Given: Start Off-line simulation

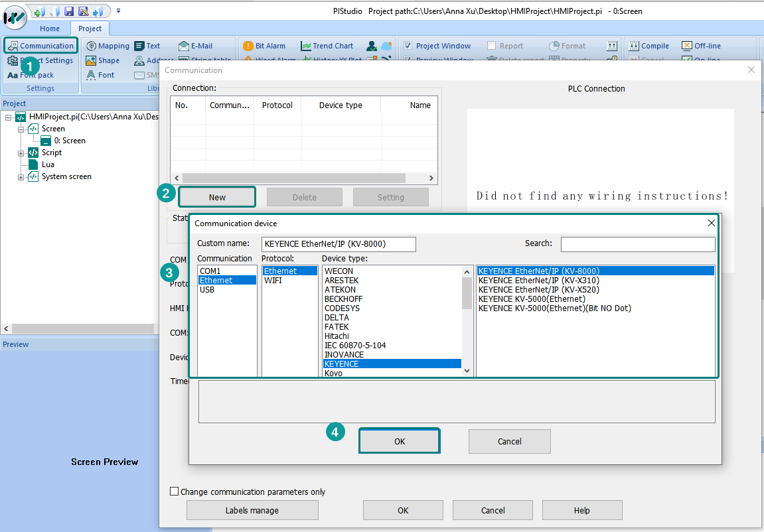Looking at the screenshot, I should click(x=701, y=46).
